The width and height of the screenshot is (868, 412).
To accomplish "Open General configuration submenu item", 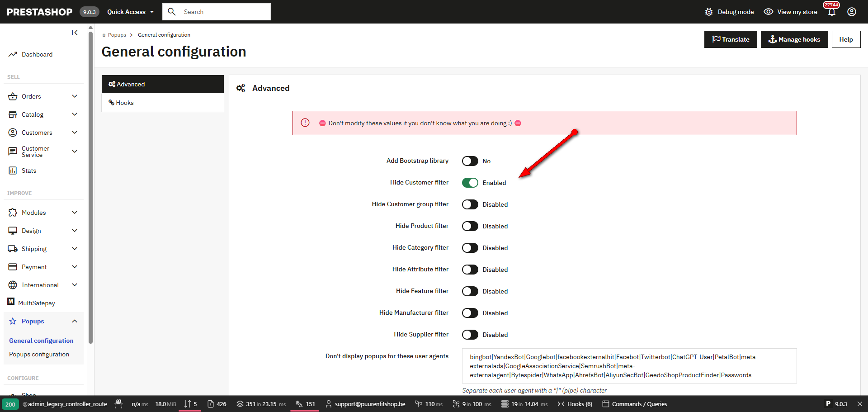I will coord(41,341).
